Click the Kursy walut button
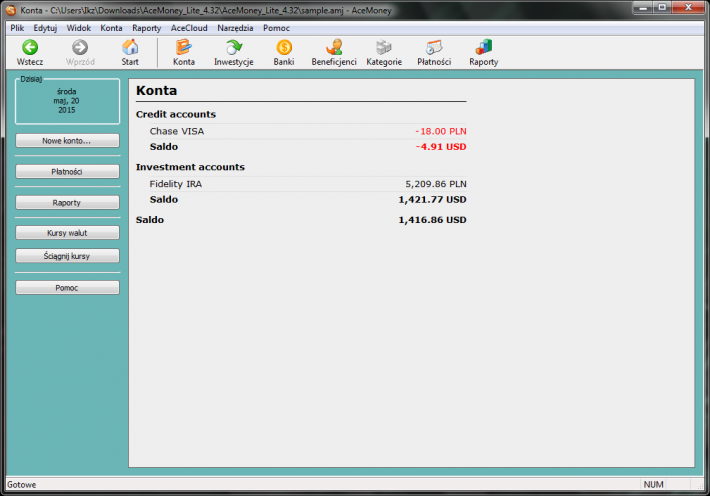Image resolution: width=710 pixels, height=496 pixels. pos(67,233)
